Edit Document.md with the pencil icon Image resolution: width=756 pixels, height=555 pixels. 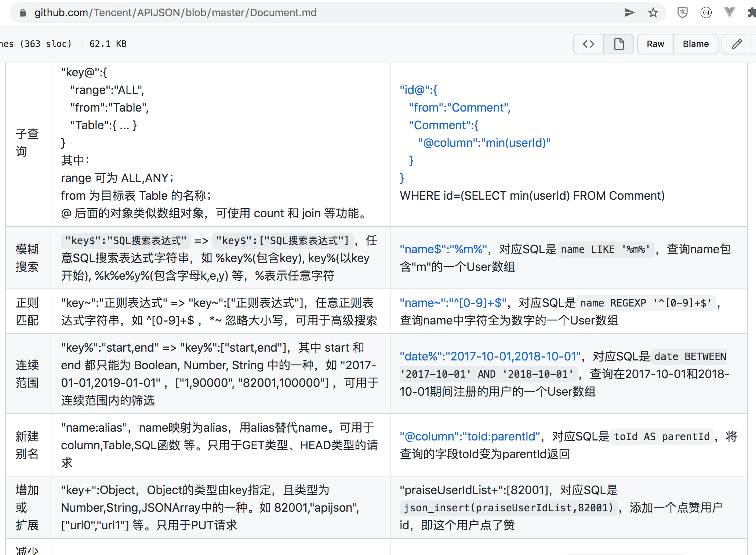(737, 44)
